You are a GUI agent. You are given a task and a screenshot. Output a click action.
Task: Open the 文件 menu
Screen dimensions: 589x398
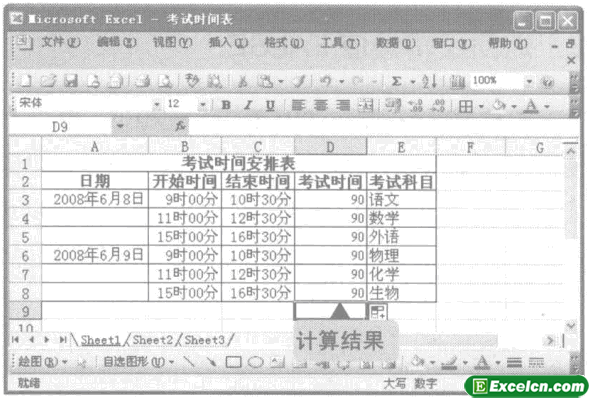[61, 42]
